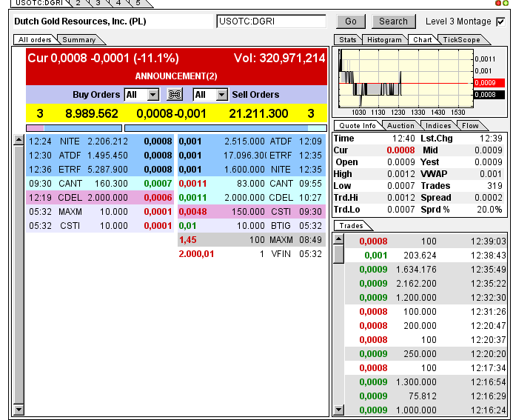The height and width of the screenshot is (420, 513).
Task: Click the USOTC:DGRI symbol input field
Action: pos(271,21)
